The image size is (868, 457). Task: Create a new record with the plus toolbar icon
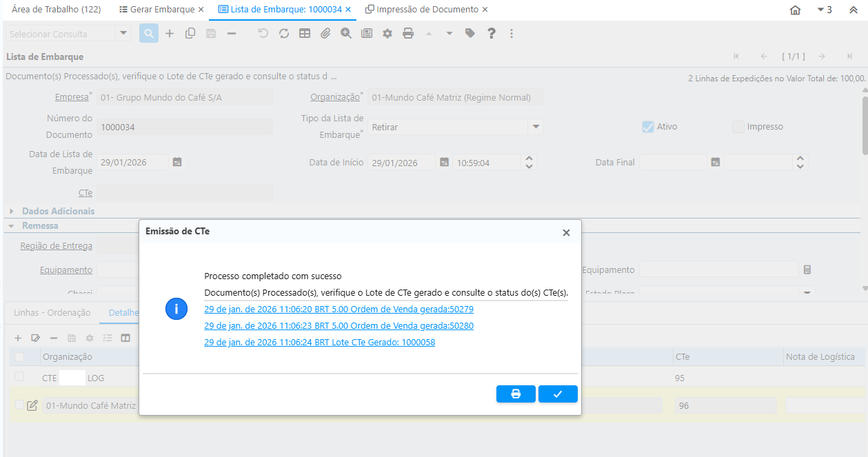click(170, 33)
